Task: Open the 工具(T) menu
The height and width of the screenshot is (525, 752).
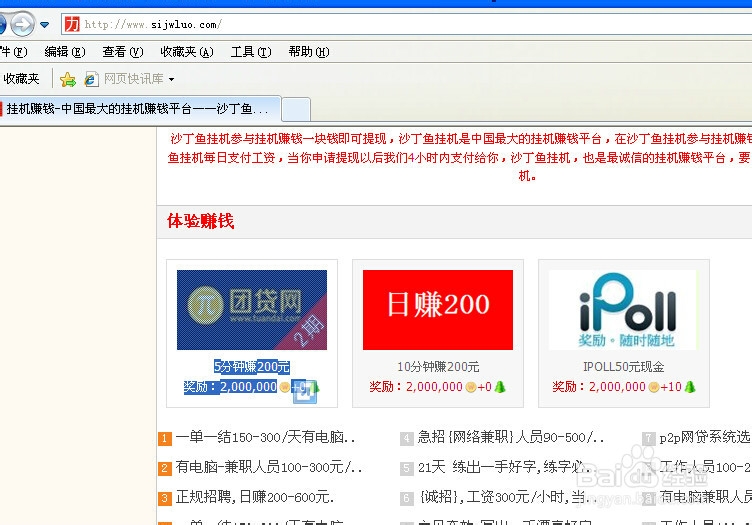Action: (251, 52)
